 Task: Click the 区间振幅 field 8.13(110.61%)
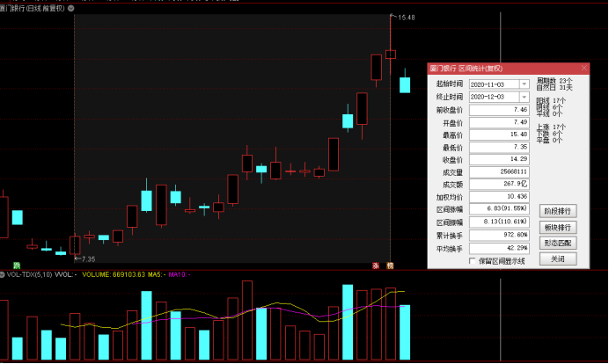click(499, 222)
